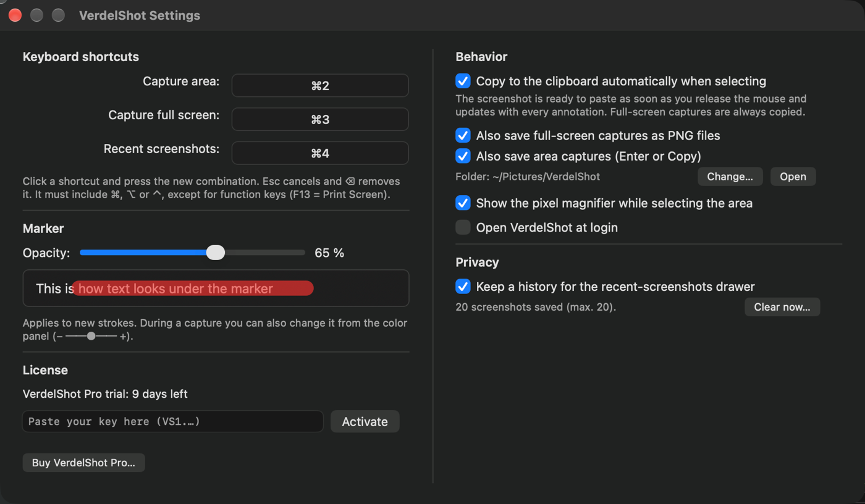Click the Folder: ~/Pictures/VerdelShot path text
The width and height of the screenshot is (865, 504).
point(528,177)
